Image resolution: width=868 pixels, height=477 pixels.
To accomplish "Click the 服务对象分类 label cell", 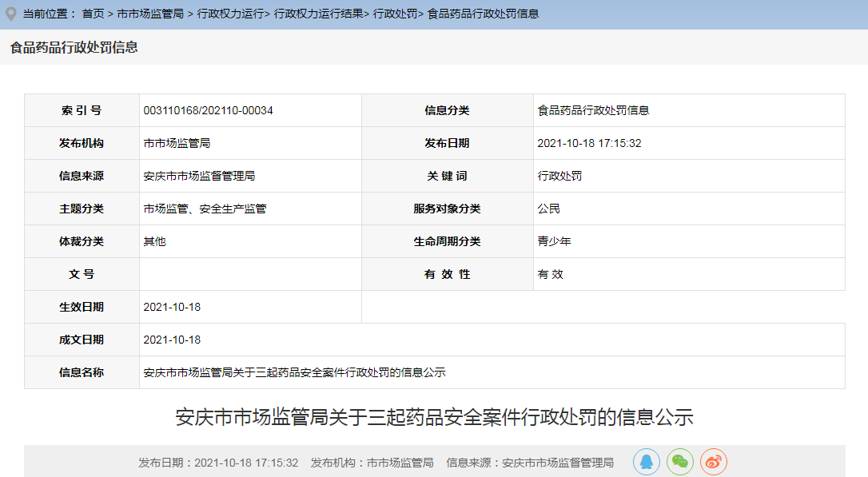I will 448,209.
